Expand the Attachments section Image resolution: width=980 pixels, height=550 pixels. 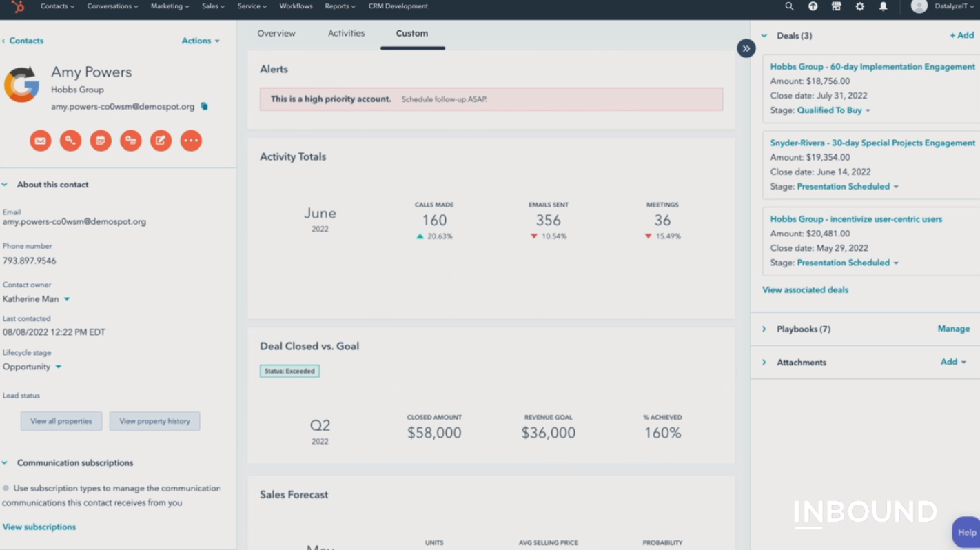tap(764, 363)
